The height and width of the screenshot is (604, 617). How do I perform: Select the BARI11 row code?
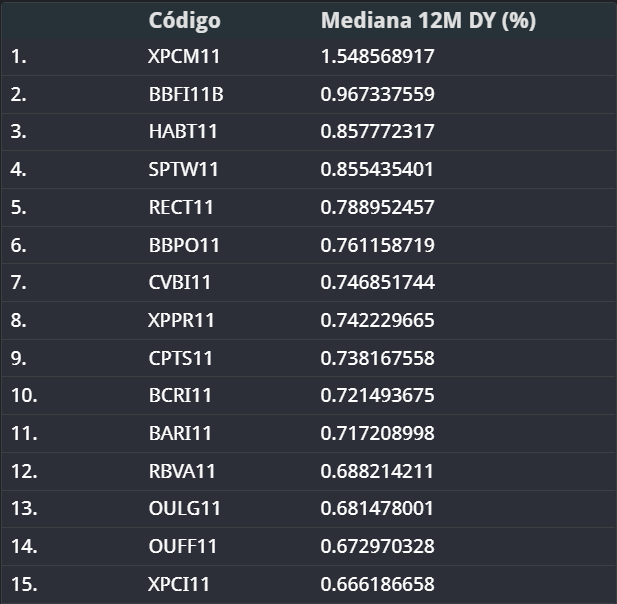pyautogui.click(x=180, y=434)
